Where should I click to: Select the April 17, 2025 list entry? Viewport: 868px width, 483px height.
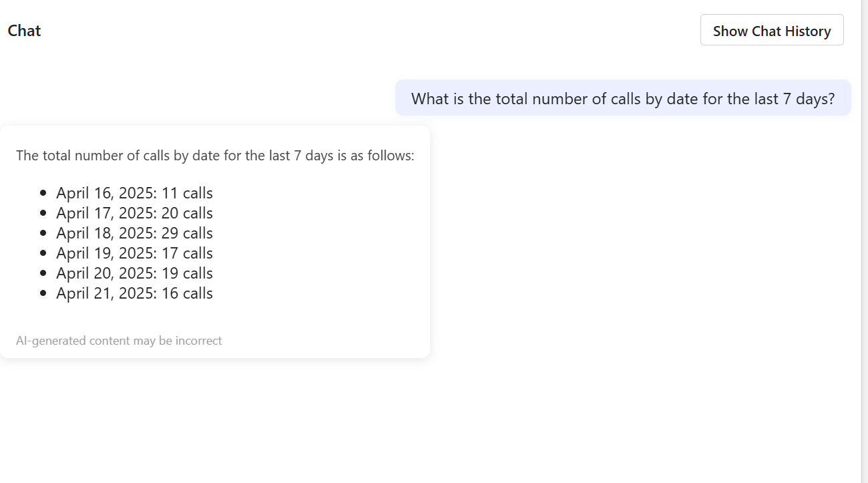click(134, 213)
